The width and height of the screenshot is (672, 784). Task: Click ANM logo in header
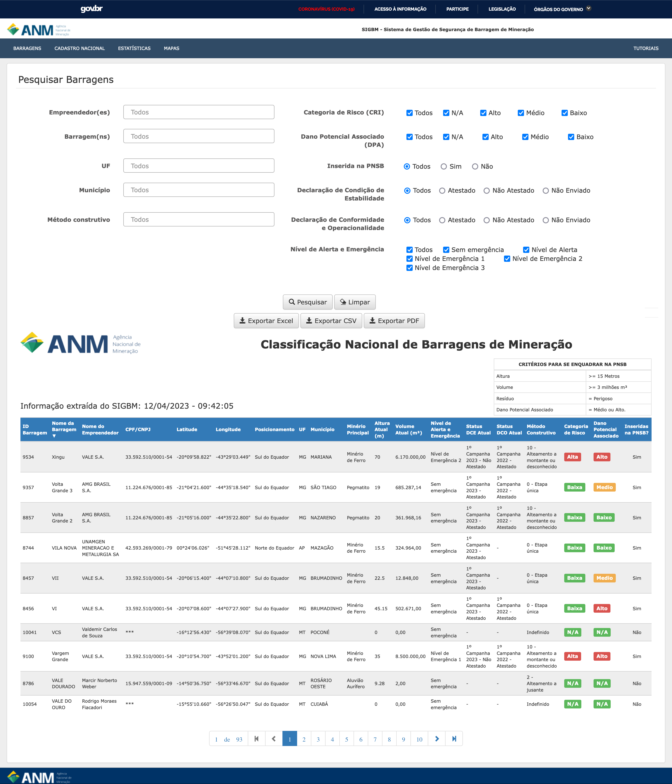[x=38, y=30]
